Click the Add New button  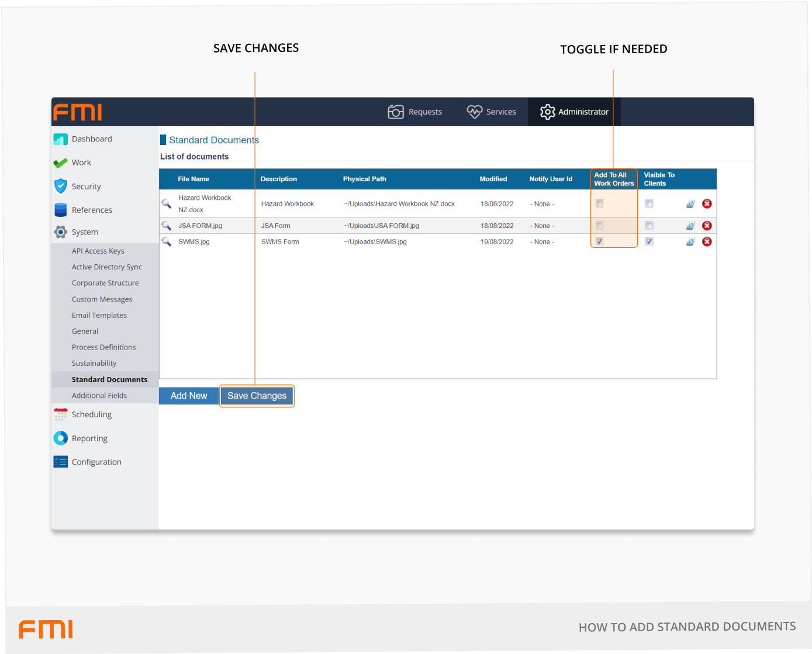[x=189, y=396]
